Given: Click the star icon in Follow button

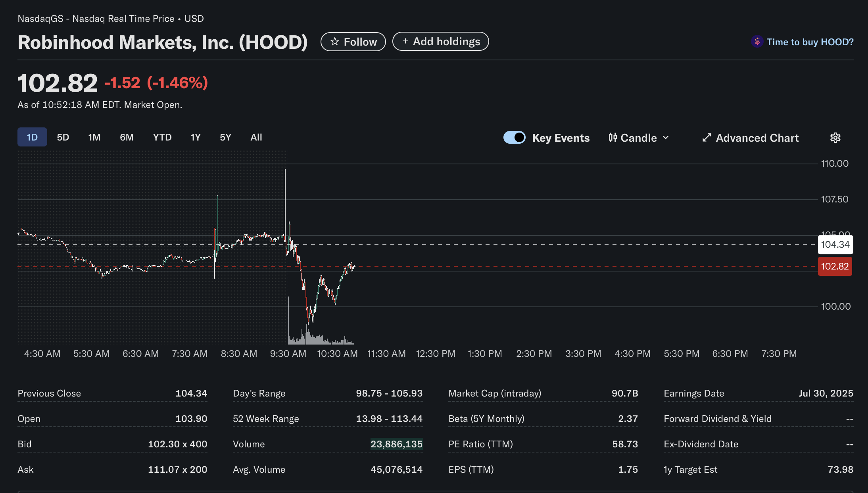Looking at the screenshot, I should [335, 42].
